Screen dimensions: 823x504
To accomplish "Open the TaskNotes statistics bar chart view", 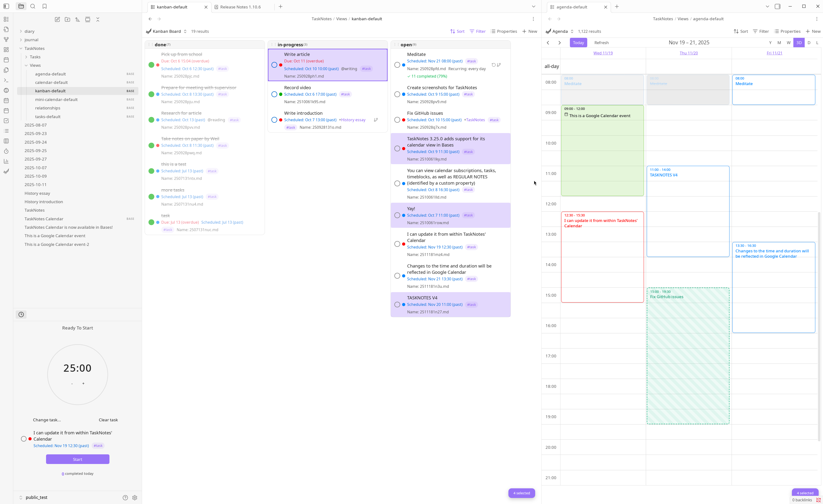I will [x=6, y=161].
